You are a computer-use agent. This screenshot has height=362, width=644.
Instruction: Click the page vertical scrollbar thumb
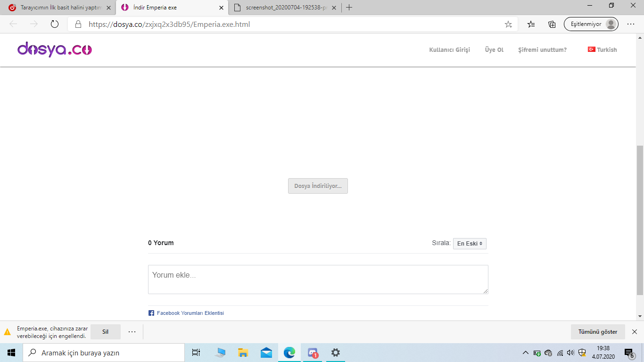pos(640,221)
